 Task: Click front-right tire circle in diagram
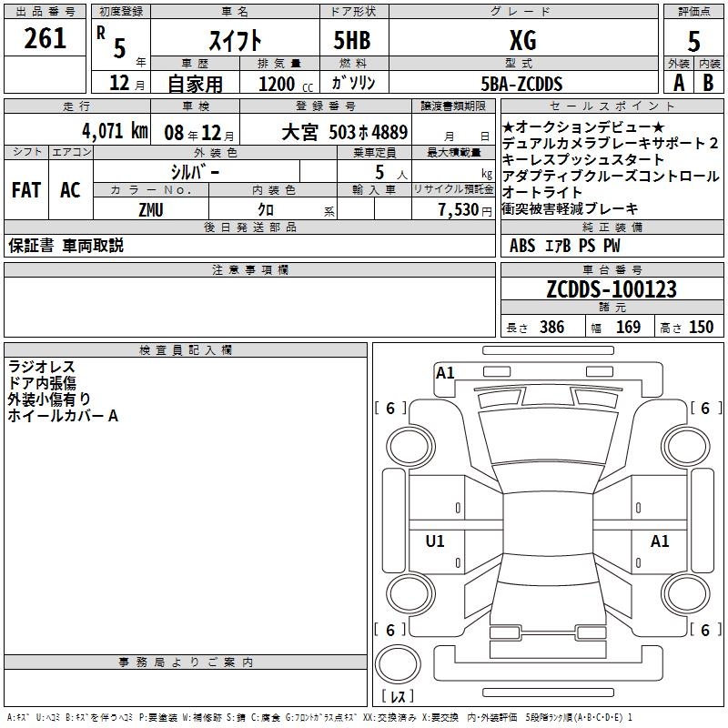tap(686, 447)
